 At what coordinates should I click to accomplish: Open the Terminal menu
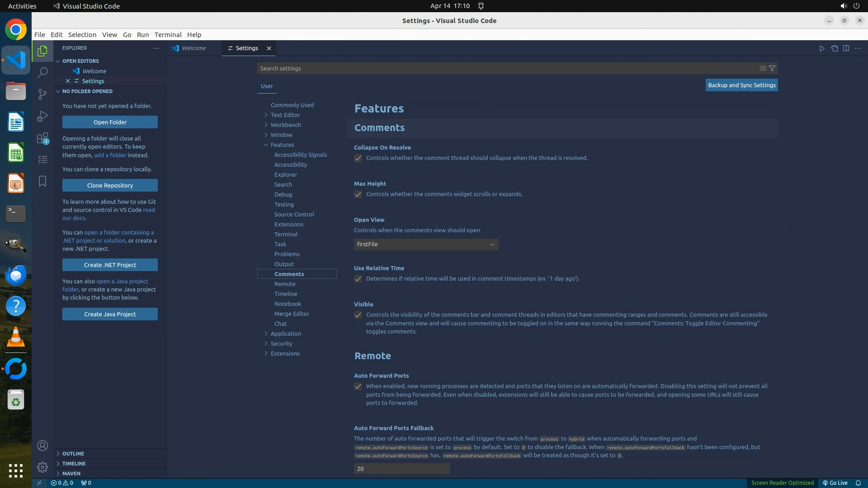point(168,35)
